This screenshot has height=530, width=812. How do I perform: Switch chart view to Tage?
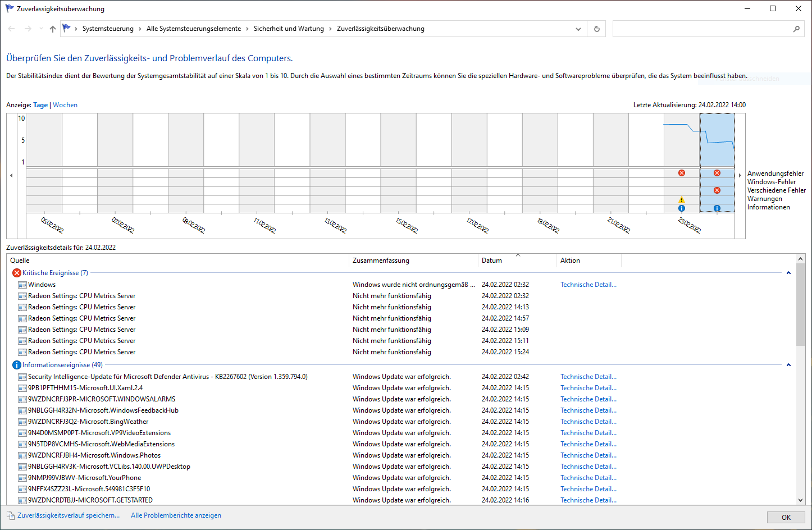coord(40,105)
